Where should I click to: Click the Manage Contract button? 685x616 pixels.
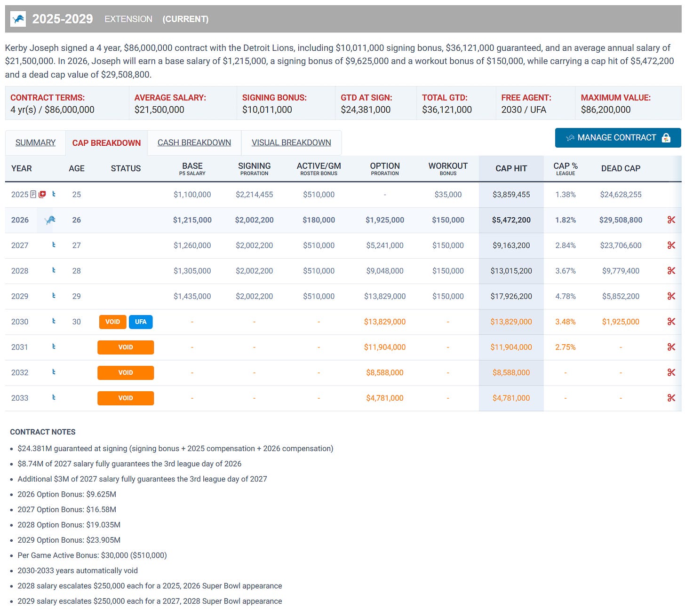[618, 138]
